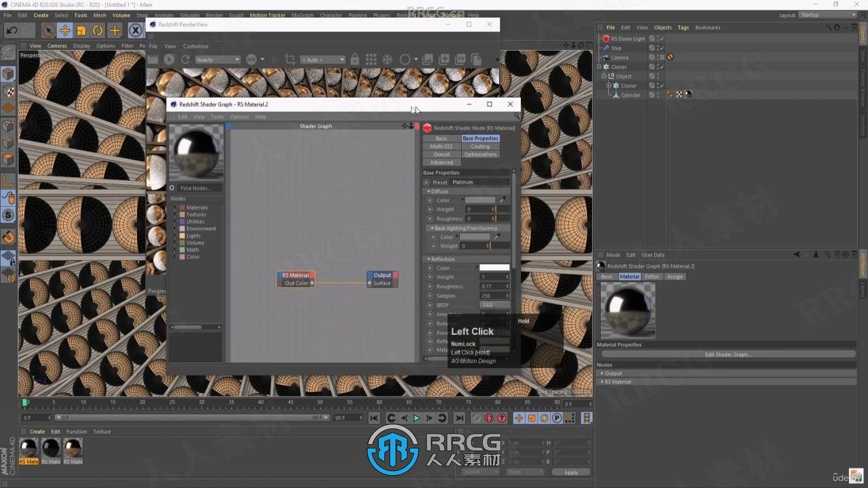Select the Live Selection arrow tool
Image resolution: width=868 pixels, height=488 pixels.
point(48,30)
